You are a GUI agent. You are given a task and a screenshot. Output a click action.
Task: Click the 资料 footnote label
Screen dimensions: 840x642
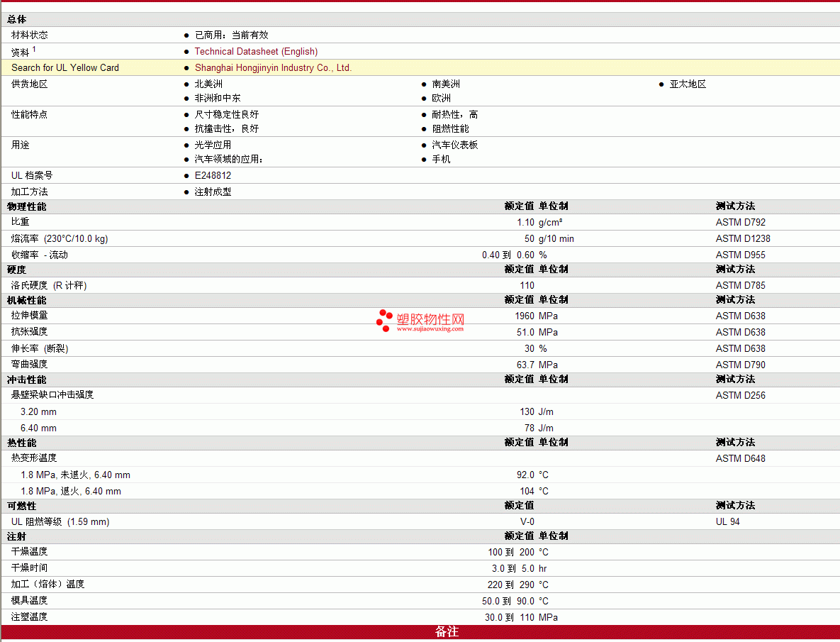pos(23,52)
